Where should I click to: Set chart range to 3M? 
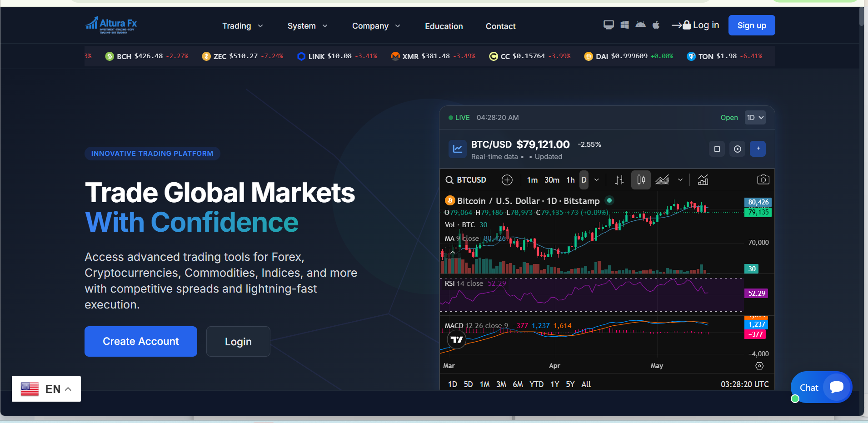[501, 384]
